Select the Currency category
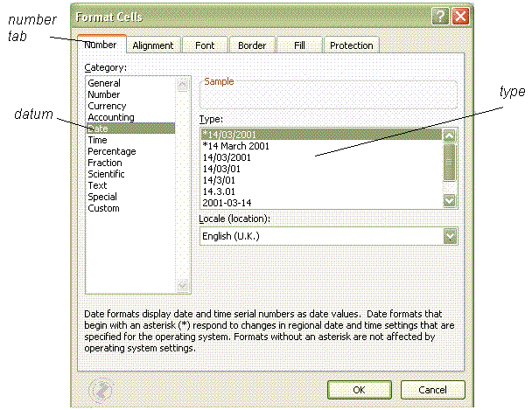This screenshot has width=532, height=410. coord(107,106)
